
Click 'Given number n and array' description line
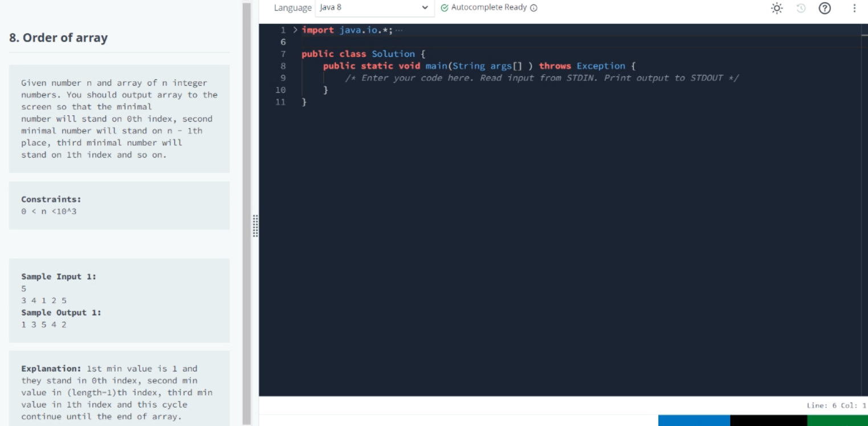point(114,83)
